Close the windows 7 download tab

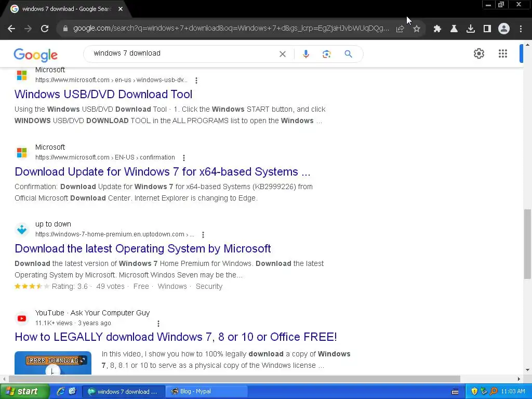121,9
